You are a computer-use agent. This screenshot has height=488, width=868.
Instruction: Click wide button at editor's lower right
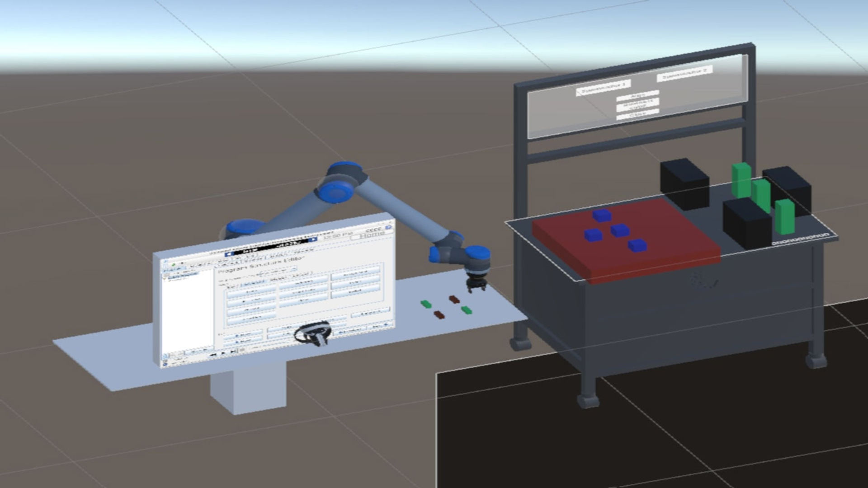pyautogui.click(x=370, y=312)
